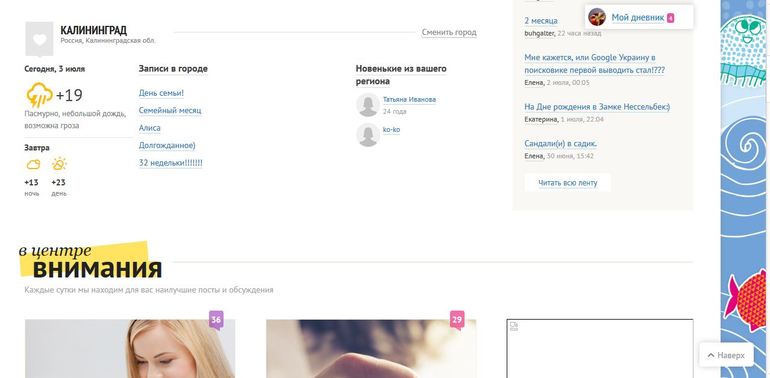Click author buhgalter under 2 месяца
This screenshot has height=378, width=770.
click(x=540, y=33)
